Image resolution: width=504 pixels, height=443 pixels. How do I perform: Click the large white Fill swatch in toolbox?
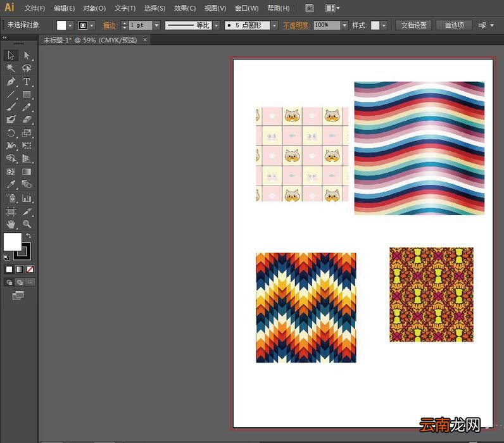(12, 242)
